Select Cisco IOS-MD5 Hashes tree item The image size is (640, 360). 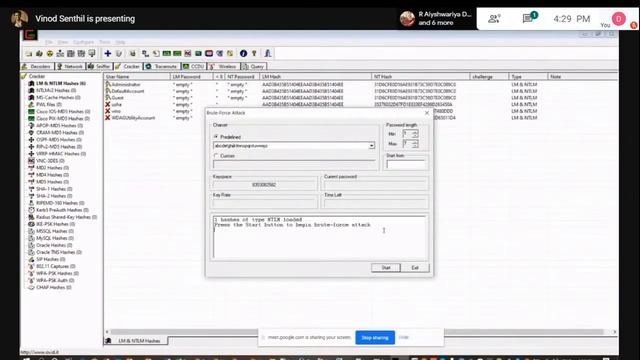[x=63, y=111]
